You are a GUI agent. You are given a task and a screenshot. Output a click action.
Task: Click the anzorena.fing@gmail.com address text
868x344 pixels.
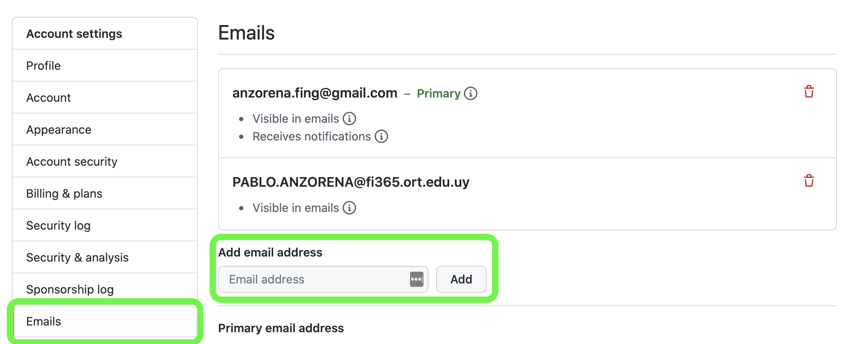315,93
